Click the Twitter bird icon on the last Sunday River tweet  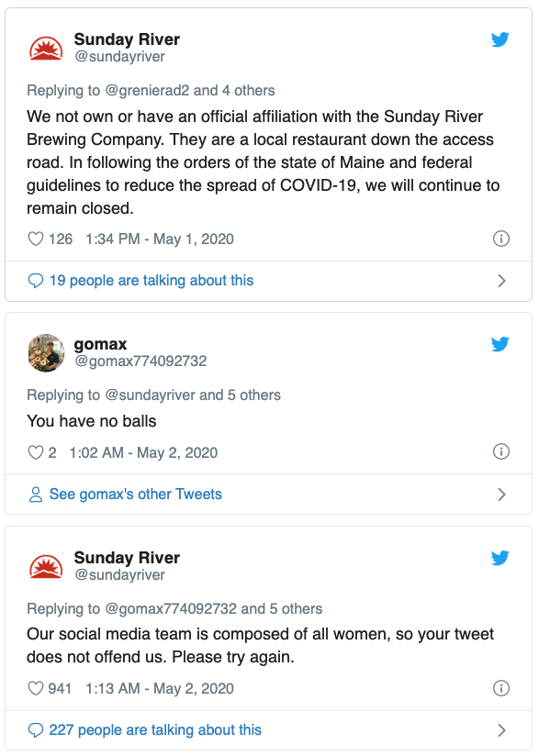click(500, 558)
